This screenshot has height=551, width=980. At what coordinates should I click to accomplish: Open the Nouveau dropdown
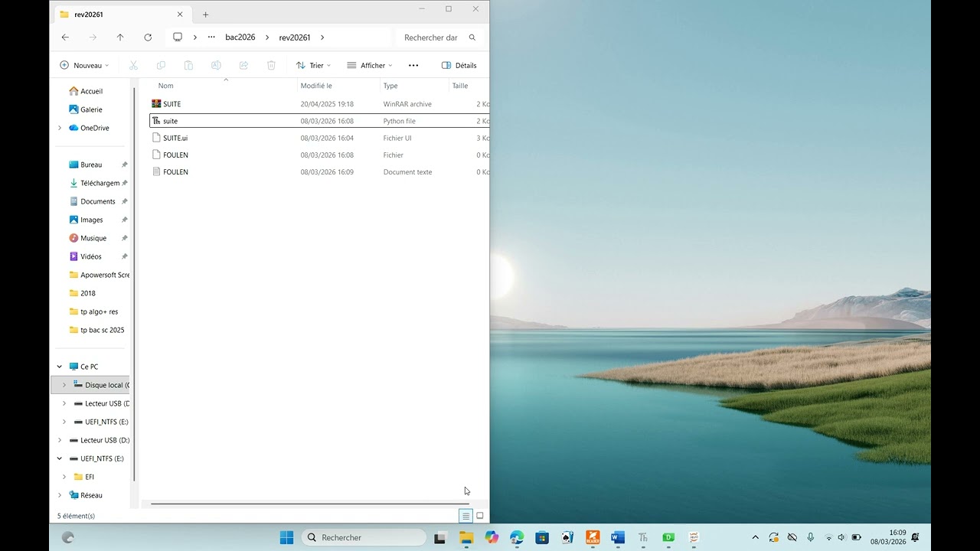pyautogui.click(x=84, y=66)
